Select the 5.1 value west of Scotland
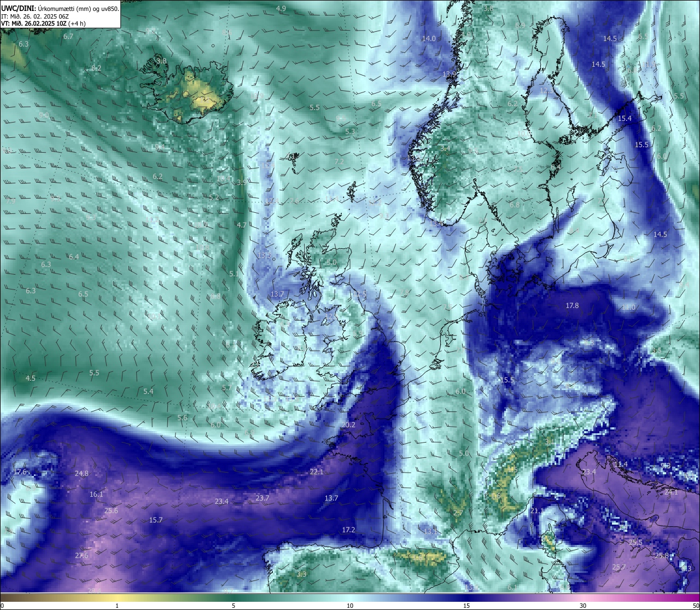700x610 pixels. pos(234,274)
